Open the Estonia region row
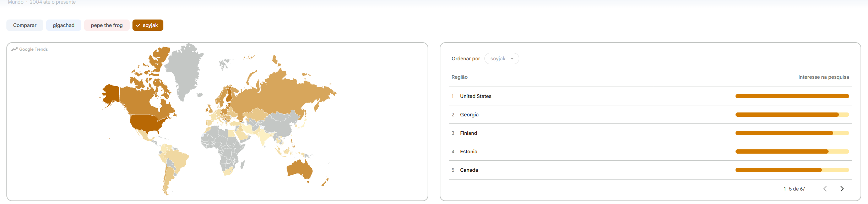 [650, 151]
